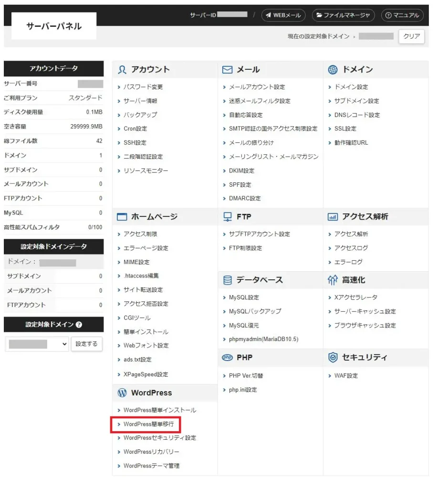Select PHP Ver.切替 link
448x489 pixels.
[246, 376]
